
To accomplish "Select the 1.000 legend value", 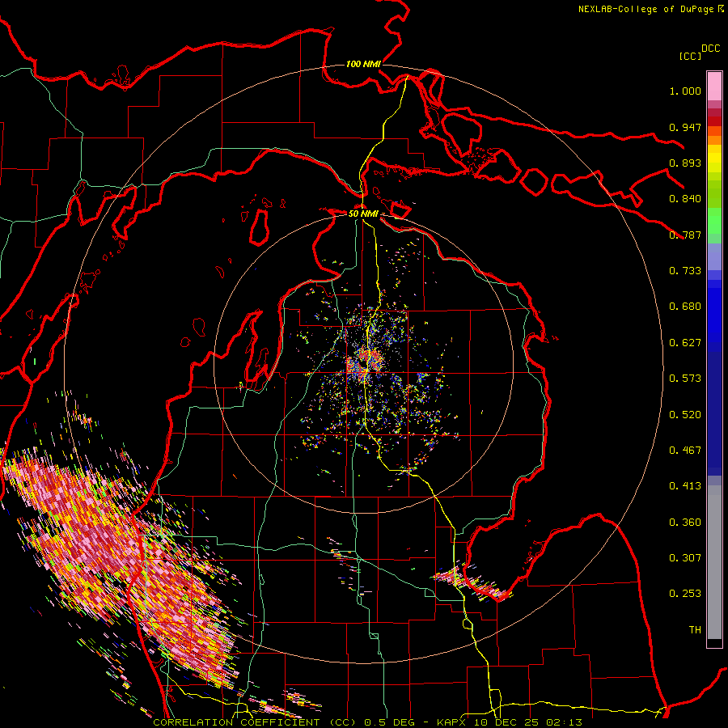I will pos(685,91).
